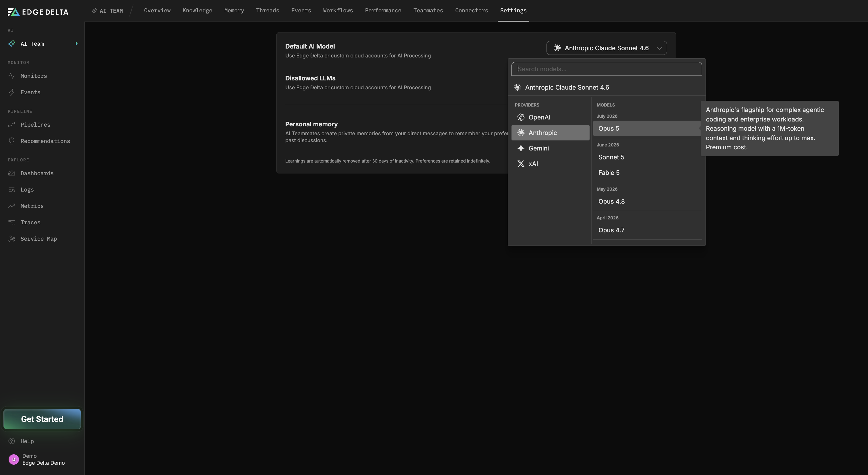Open the Monitors page
Screen dimensions: 868x475
(34, 76)
